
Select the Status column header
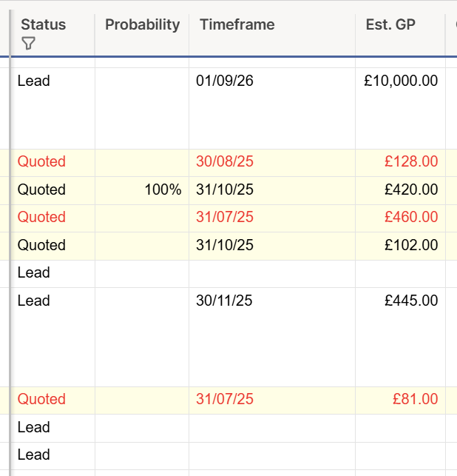pyautogui.click(x=53, y=33)
